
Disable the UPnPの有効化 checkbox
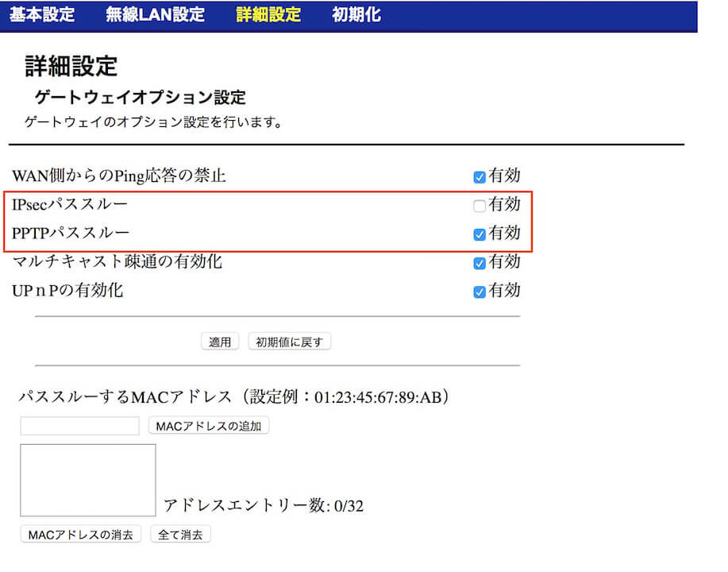pos(480,292)
